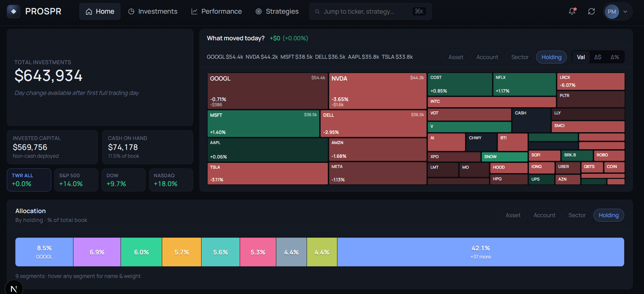Click the COIN heatmap tile

[x=614, y=167]
